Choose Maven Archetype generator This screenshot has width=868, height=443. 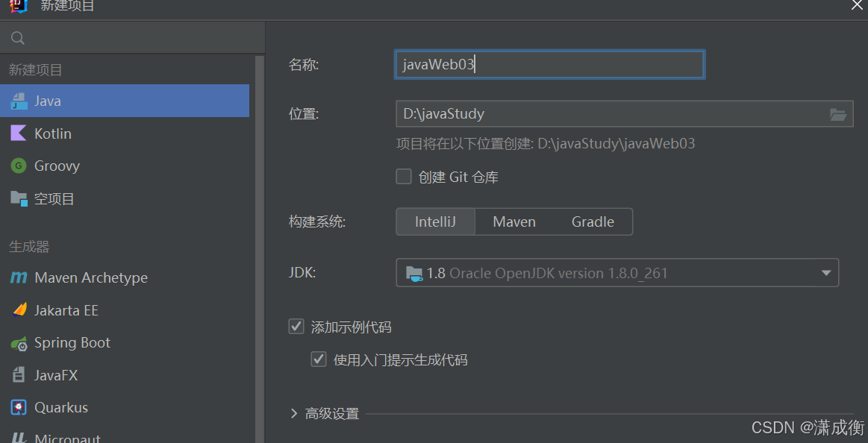(x=125, y=277)
